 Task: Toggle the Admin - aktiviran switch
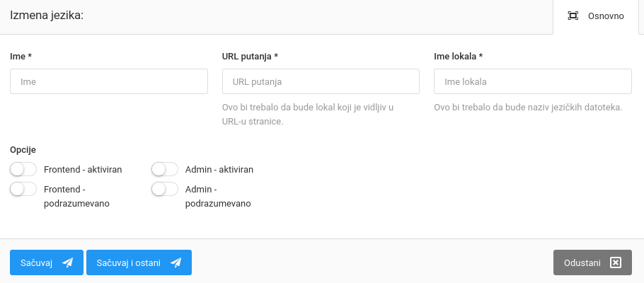(164, 169)
